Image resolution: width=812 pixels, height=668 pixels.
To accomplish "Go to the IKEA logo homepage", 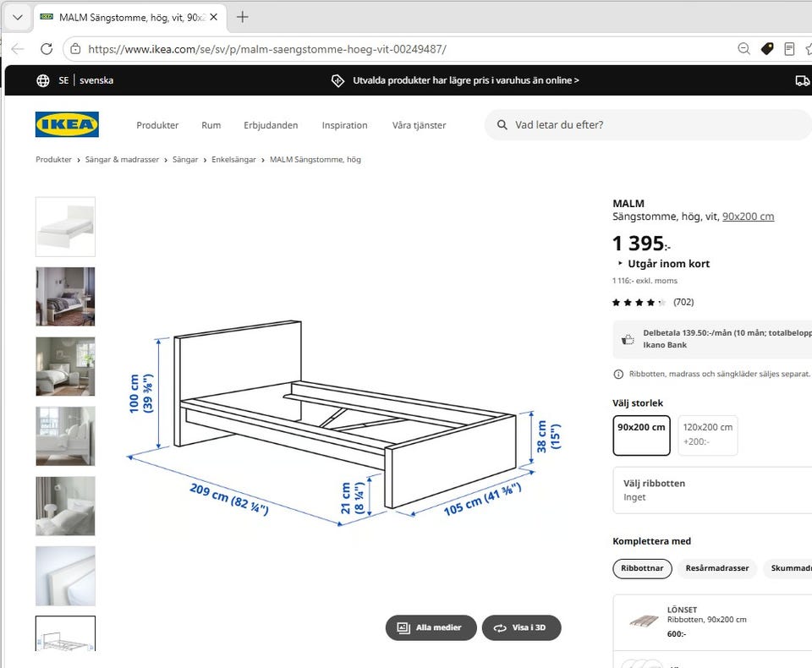I will pos(67,124).
